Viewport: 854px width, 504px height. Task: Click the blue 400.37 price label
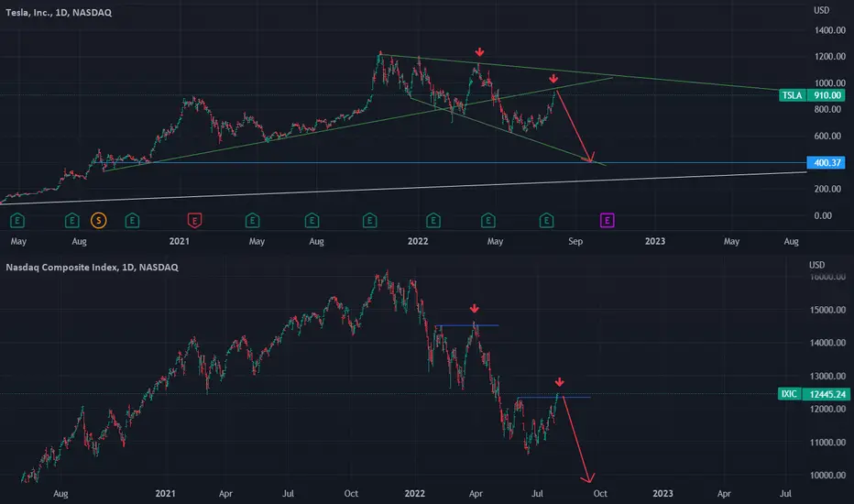pos(827,162)
